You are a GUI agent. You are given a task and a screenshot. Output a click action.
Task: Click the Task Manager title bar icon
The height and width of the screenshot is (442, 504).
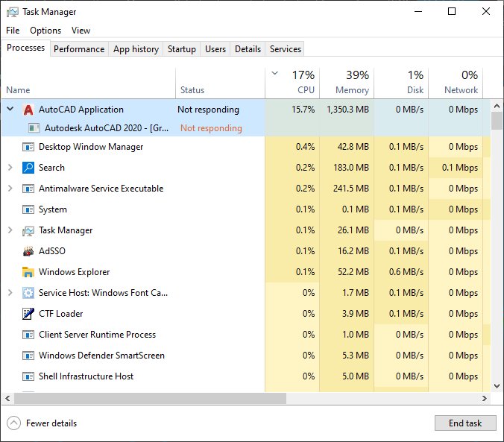tap(13, 12)
